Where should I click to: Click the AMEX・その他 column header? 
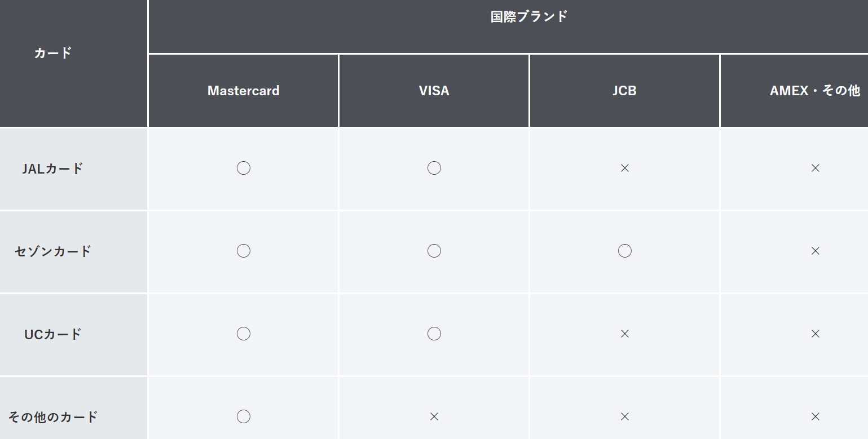coord(814,91)
